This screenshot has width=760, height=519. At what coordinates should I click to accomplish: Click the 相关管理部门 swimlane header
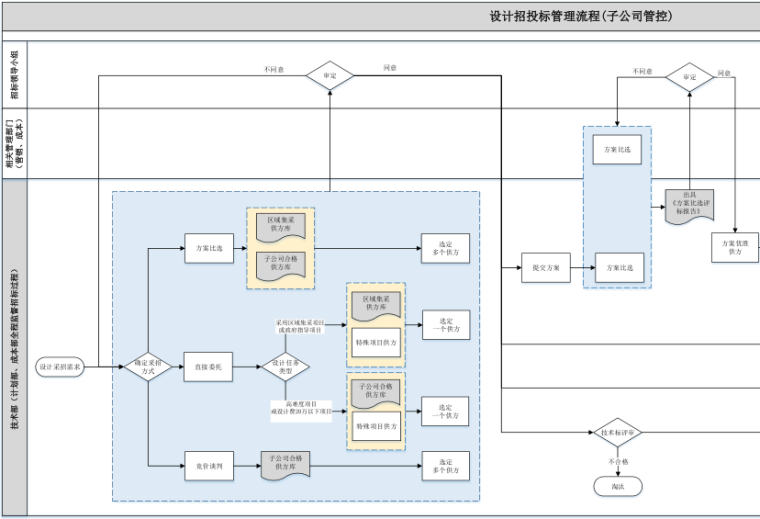pos(13,144)
